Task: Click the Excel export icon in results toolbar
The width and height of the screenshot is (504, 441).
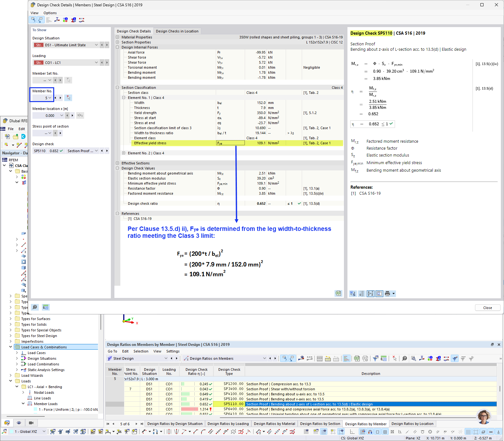Action: pos(357,358)
